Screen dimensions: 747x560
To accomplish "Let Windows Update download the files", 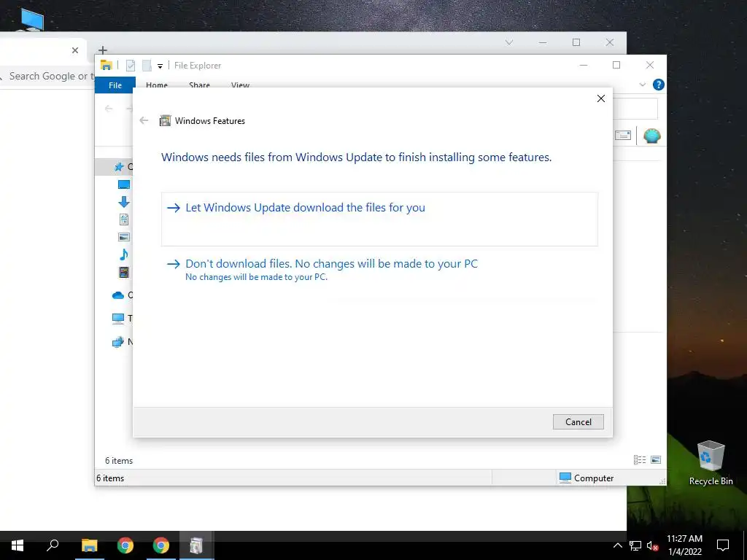I will (379, 219).
